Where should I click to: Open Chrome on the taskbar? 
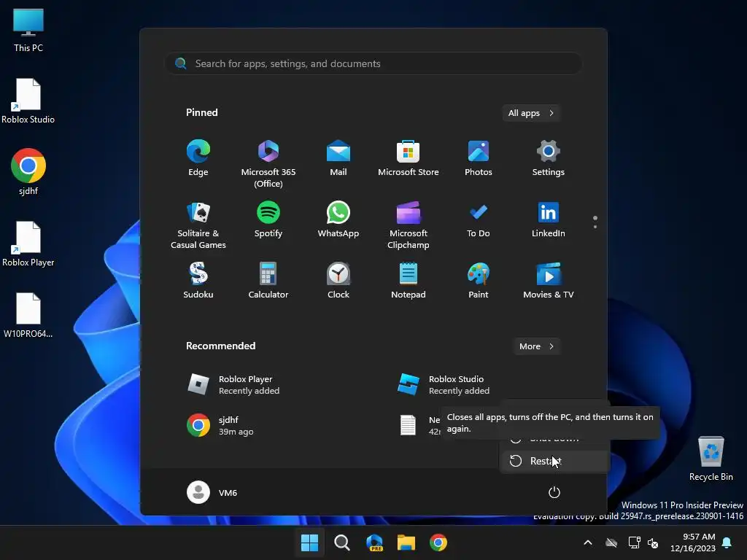pos(438,542)
